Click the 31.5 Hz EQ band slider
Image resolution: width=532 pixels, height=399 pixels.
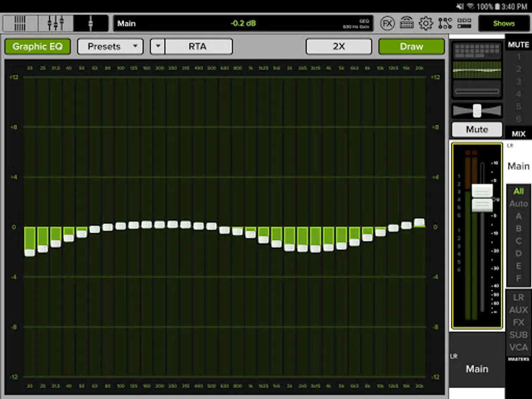point(55,243)
